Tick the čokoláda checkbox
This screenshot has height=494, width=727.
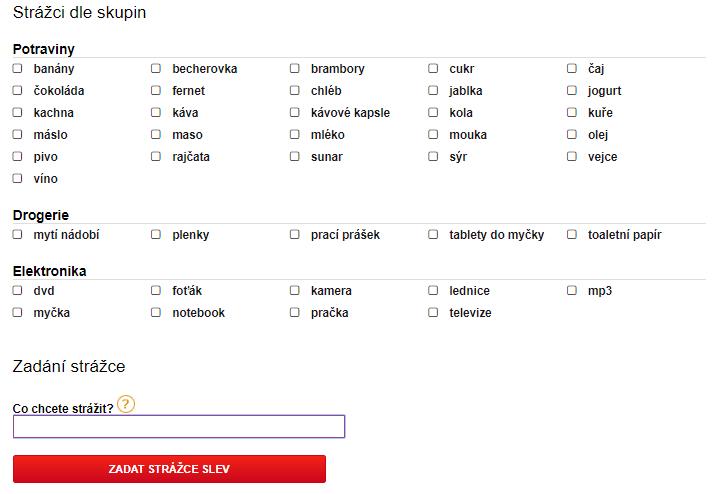17,90
